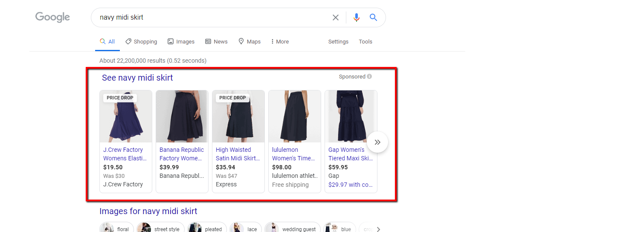Click the Gap tiered maxi skirt image
644x232 pixels.
pyautogui.click(x=351, y=116)
